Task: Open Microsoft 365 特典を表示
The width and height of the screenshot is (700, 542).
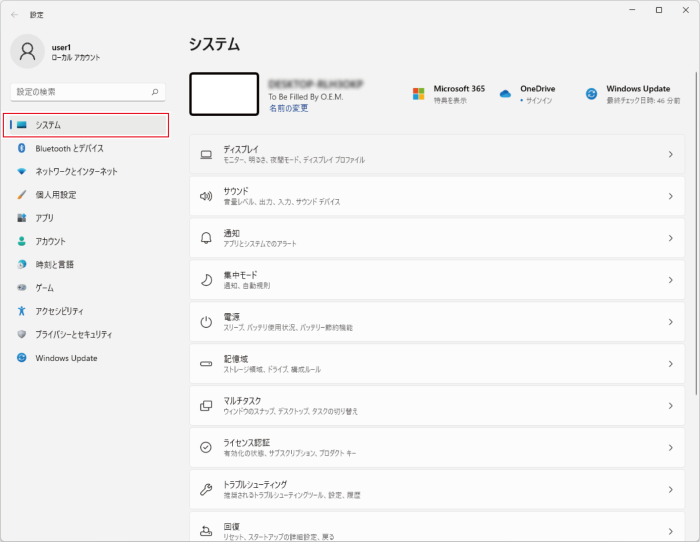Action: coord(449,94)
